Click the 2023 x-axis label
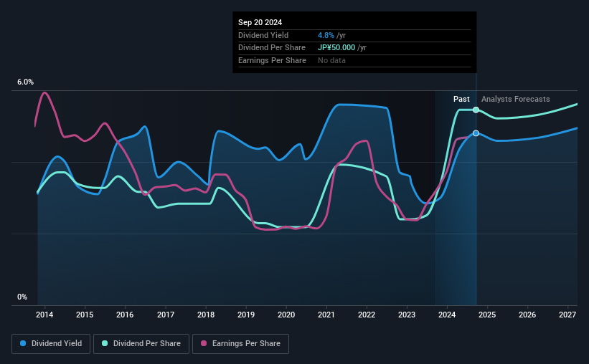The height and width of the screenshot is (364, 589). click(407, 315)
